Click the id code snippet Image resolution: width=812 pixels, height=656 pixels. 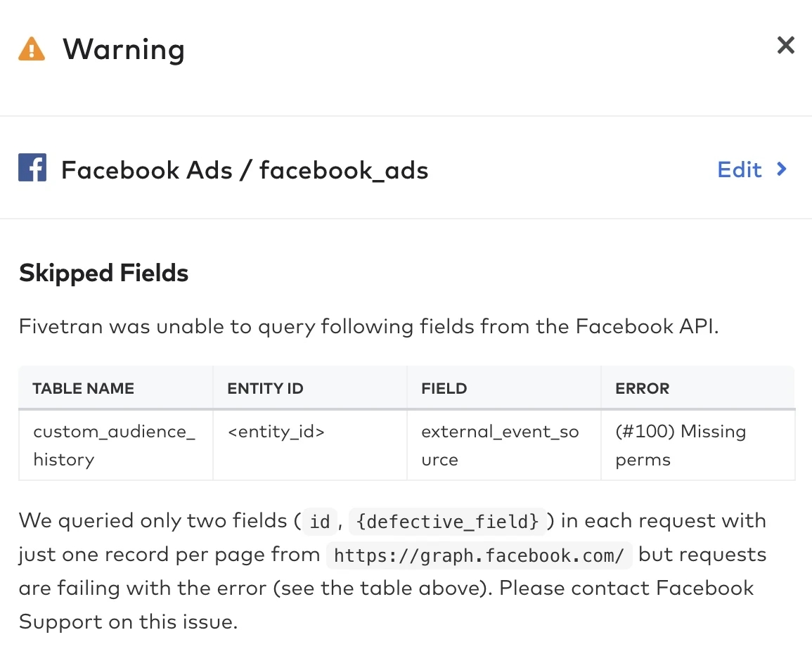click(x=320, y=522)
